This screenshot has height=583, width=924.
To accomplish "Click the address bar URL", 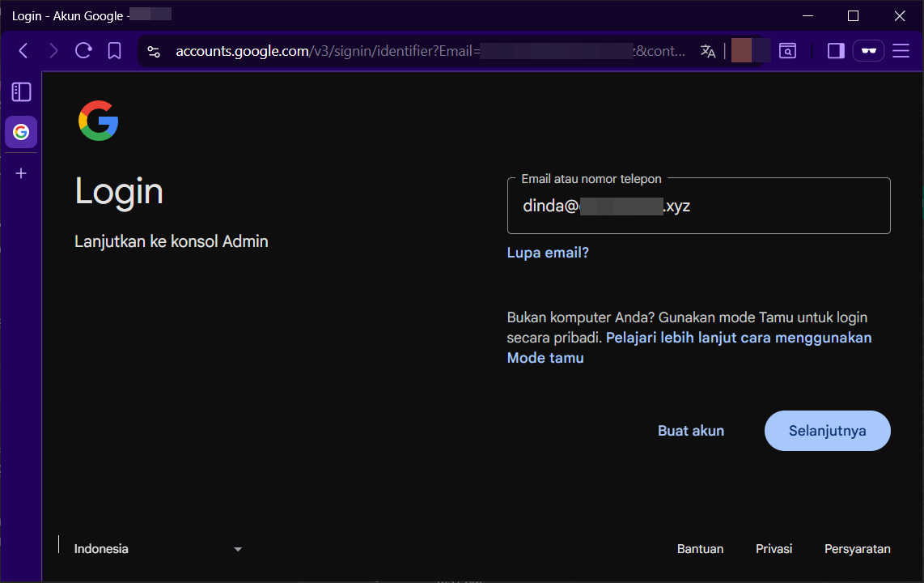I will tap(430, 51).
